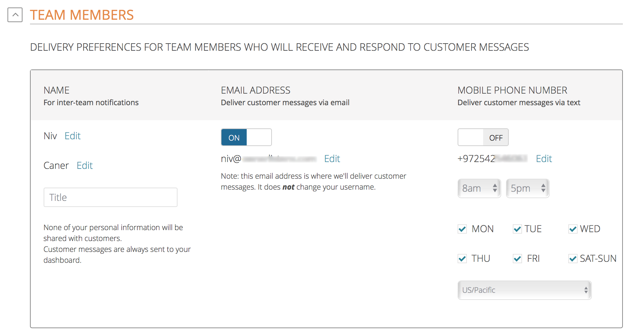The width and height of the screenshot is (644, 335).
Task: Enable text message delivery toggle
Action: click(x=483, y=138)
